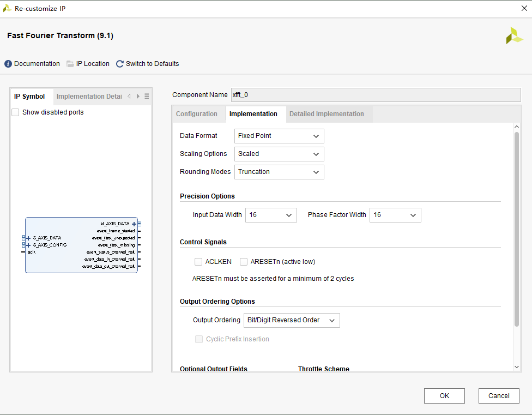Viewport: 532px width, 415px height.
Task: Click the Switch to Defaults refresh icon
Action: point(120,64)
